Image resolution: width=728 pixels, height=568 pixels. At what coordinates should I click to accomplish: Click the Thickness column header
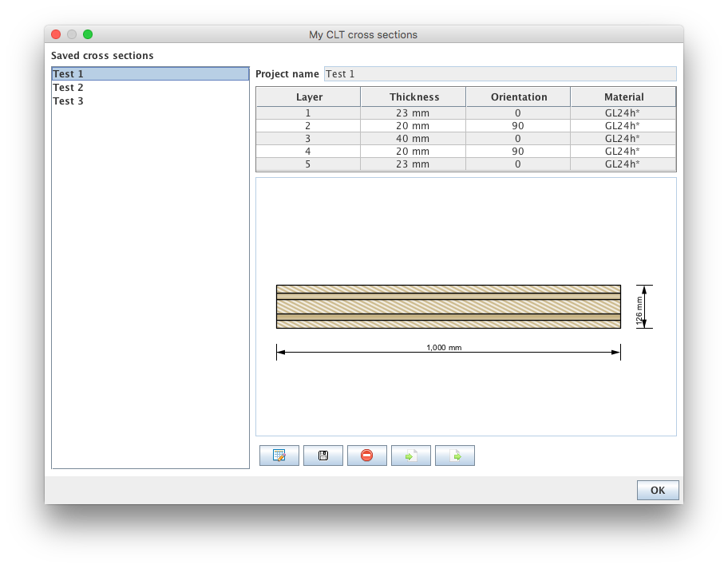413,97
